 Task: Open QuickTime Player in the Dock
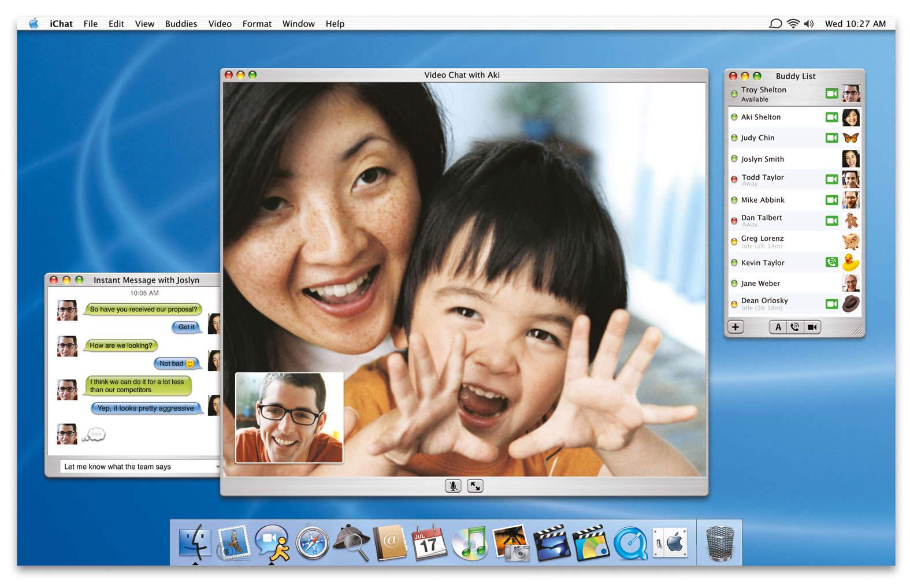(x=630, y=543)
